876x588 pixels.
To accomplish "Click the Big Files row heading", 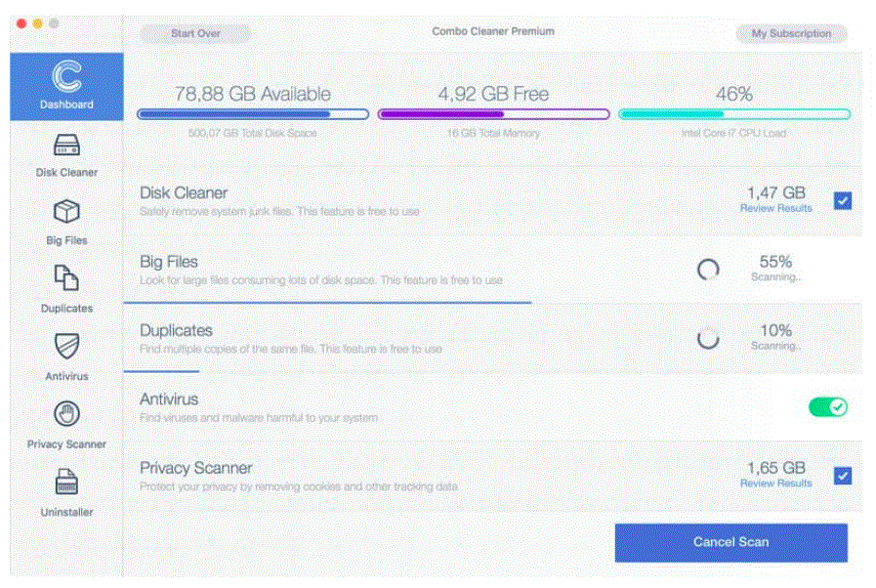I will point(169,262).
